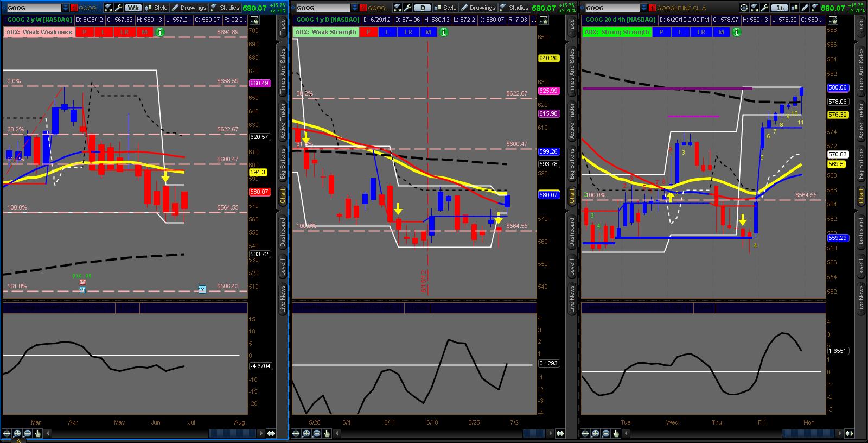Click the green info icon on weekly ADX label
This screenshot has width=868, height=443.
coord(159,32)
